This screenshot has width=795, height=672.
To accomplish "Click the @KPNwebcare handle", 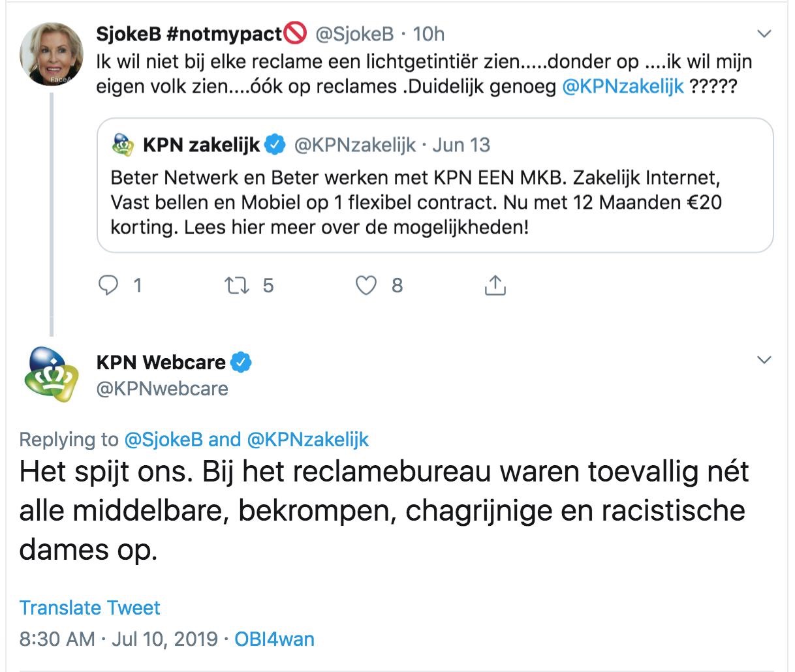I will [163, 389].
